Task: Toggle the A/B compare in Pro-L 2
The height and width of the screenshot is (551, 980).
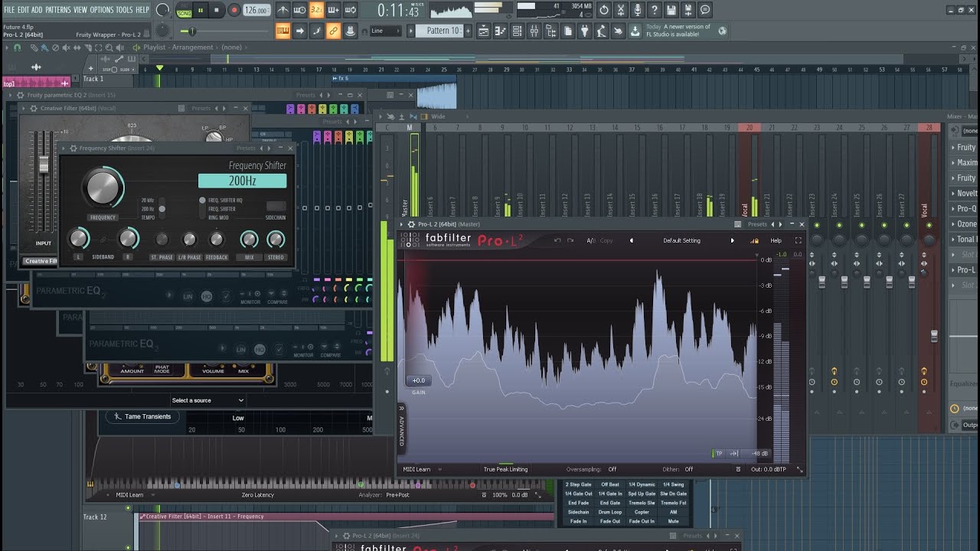Action: [591, 240]
